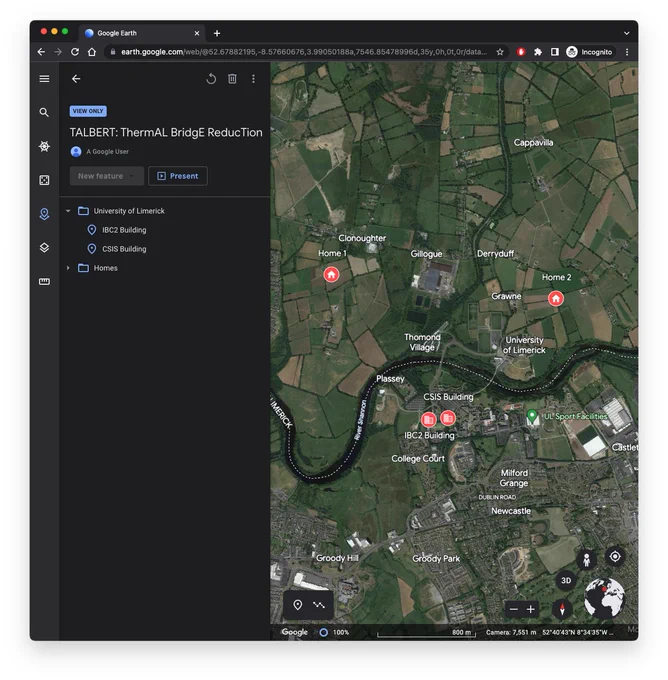
Task: Select the Measure distance ruler icon
Action: coord(44,281)
